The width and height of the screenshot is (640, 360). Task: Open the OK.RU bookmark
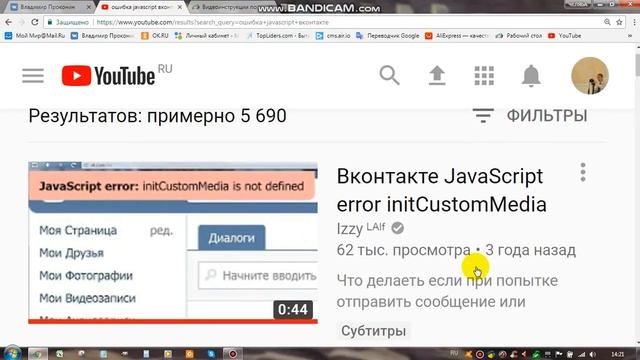pyautogui.click(x=155, y=36)
